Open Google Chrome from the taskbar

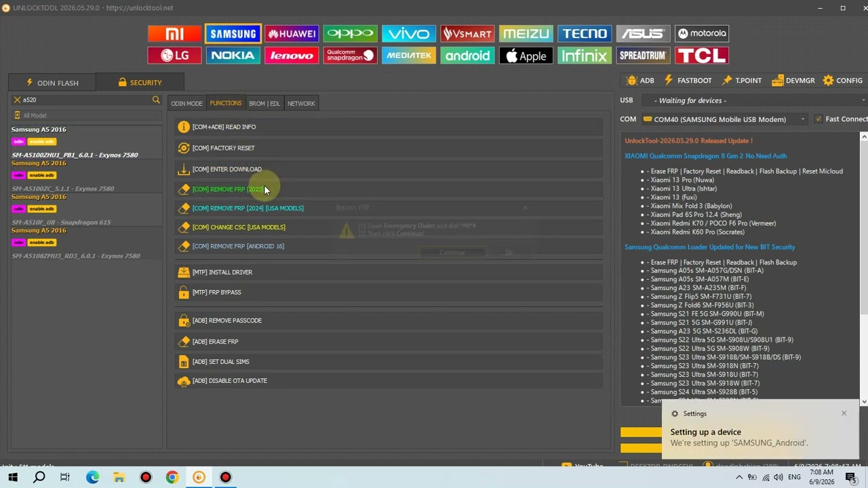pos(172,478)
